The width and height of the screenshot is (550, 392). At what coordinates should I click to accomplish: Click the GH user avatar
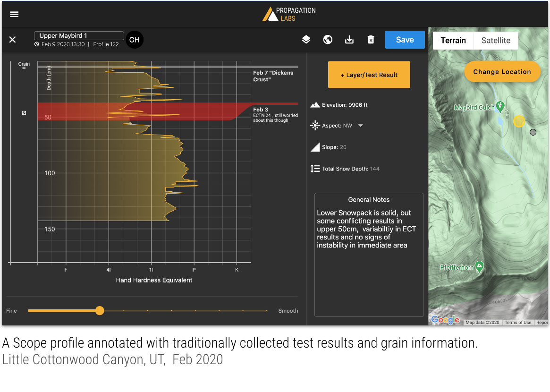pos(135,40)
